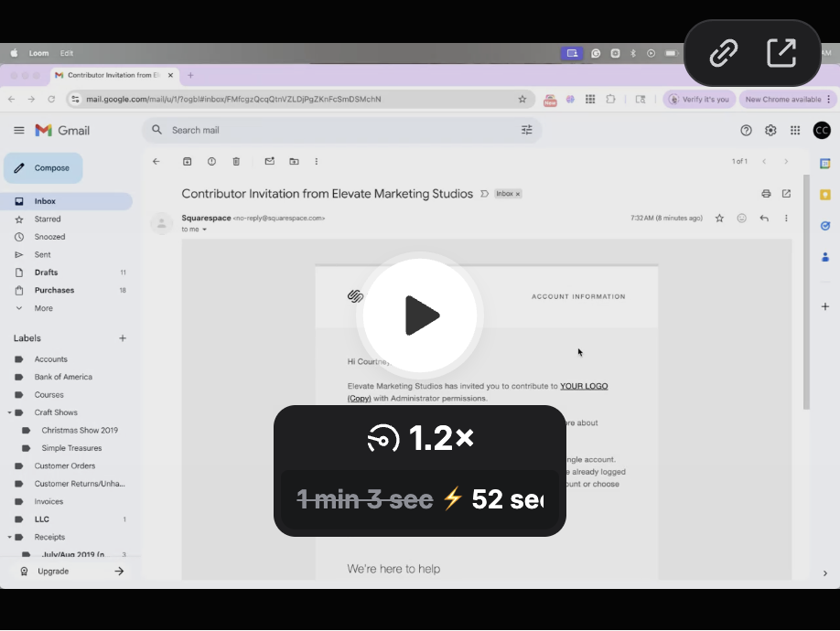This screenshot has width=840, height=631.
Task: Open the LLC label
Action: pyautogui.click(x=42, y=519)
